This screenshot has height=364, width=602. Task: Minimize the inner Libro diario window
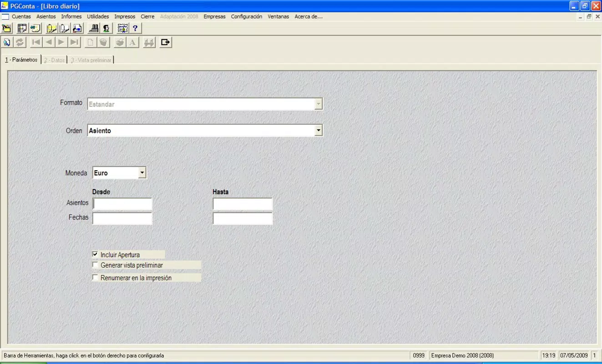tap(580, 16)
